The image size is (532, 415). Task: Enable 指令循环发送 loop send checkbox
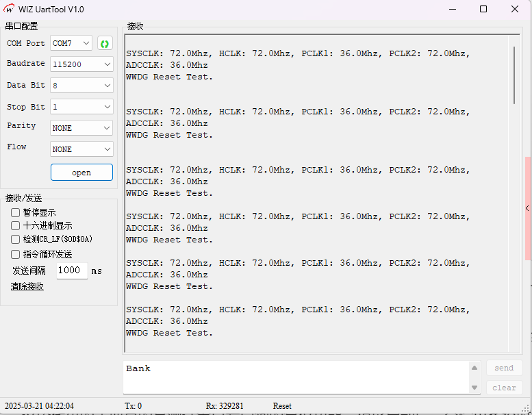tap(16, 254)
